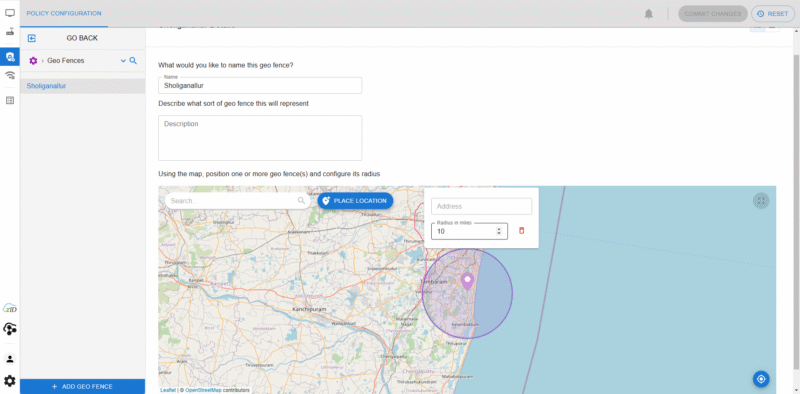This screenshot has width=800, height=394.
Task: Click the purple map pin marker
Action: (x=467, y=282)
